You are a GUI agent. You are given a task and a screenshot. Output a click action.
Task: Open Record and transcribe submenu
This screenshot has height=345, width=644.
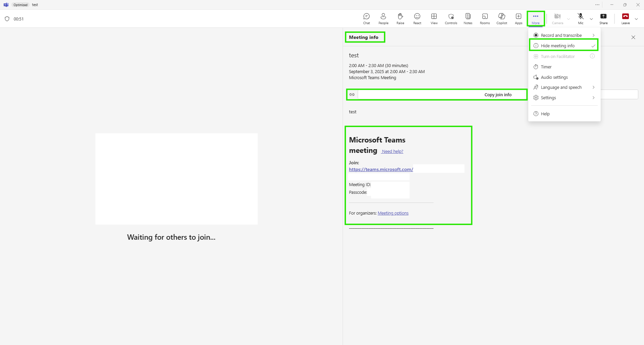(x=561, y=35)
